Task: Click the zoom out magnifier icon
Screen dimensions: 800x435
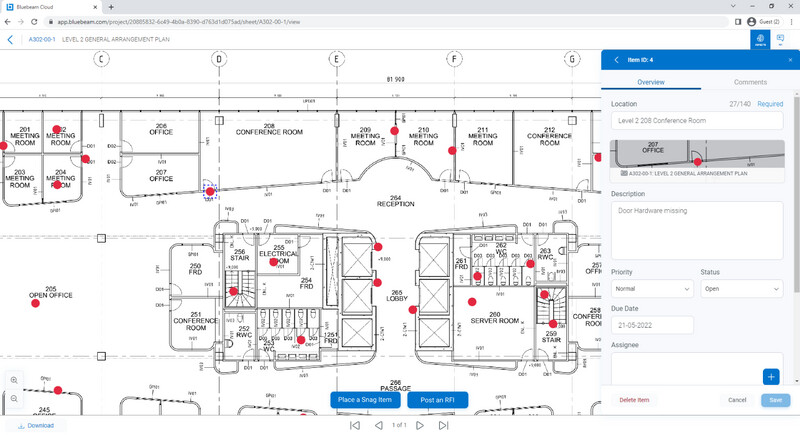Action: (14, 398)
